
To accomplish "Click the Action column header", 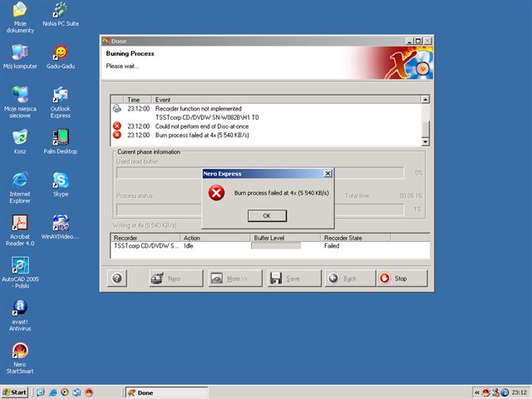I will 215,238.
